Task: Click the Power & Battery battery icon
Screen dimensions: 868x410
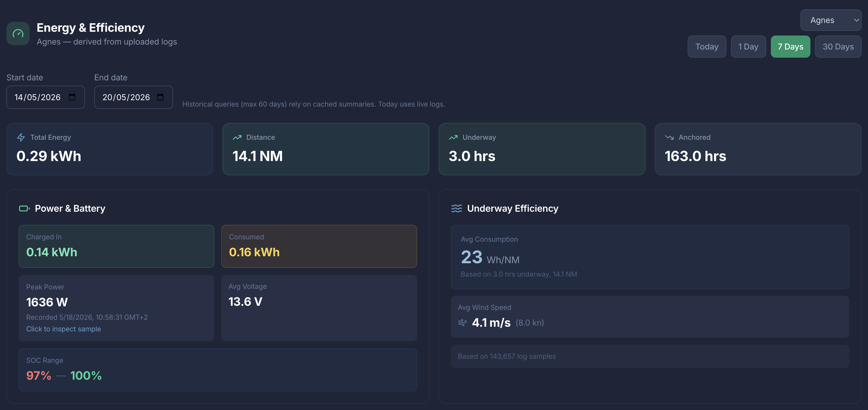Action: pos(24,208)
